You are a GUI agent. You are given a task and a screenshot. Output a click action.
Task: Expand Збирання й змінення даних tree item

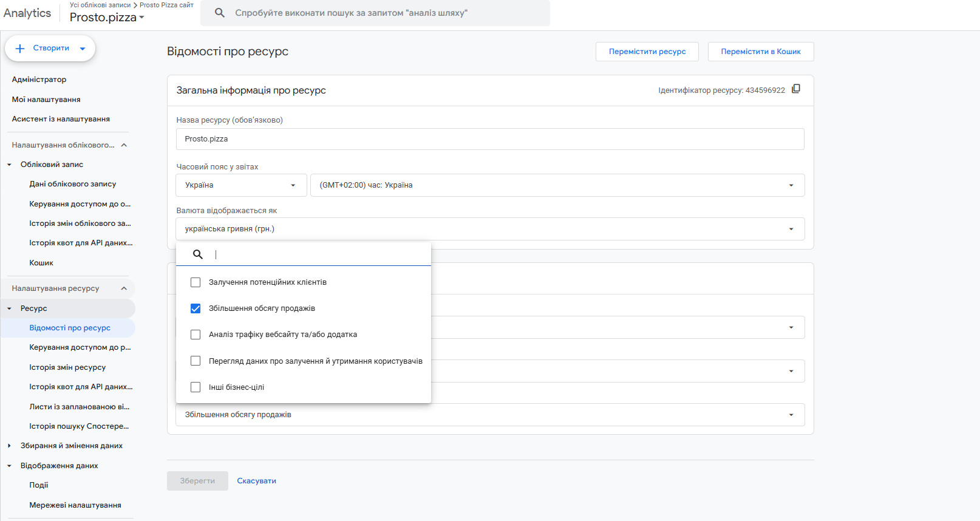9,446
